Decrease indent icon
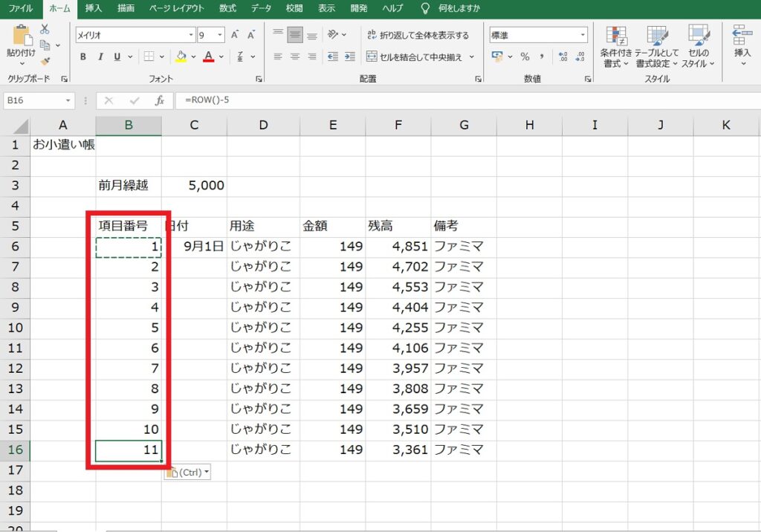This screenshot has height=532, width=761. click(x=333, y=56)
